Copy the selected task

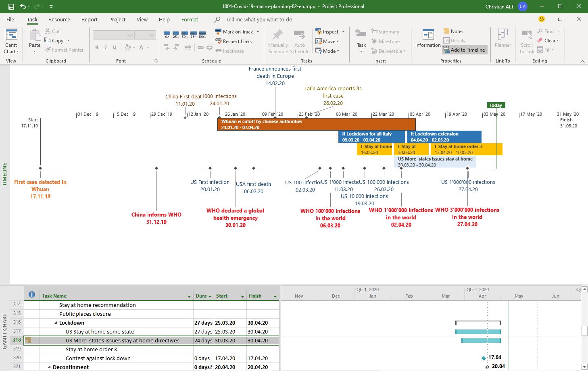pyautogui.click(x=54, y=40)
